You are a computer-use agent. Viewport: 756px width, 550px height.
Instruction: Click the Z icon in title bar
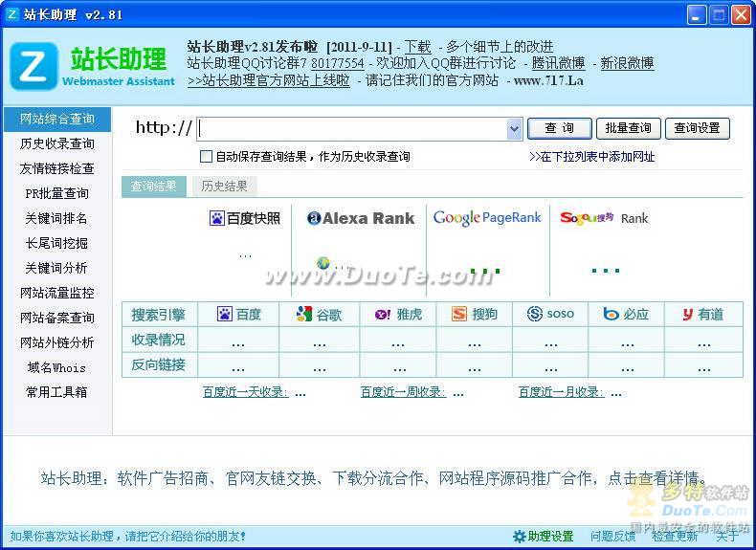click(x=12, y=14)
